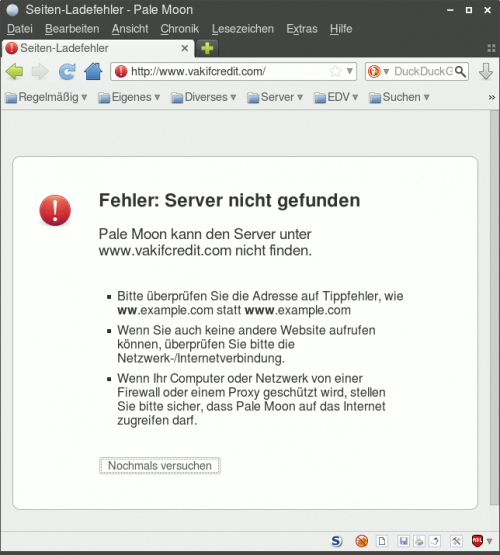The height and width of the screenshot is (555, 500).
Task: Click the crossed-out orange blocker icon
Action: [361, 541]
